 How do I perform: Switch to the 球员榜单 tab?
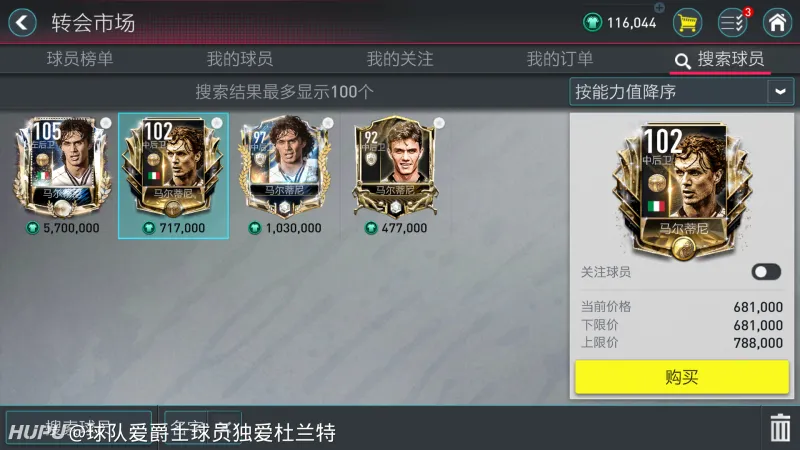(x=80, y=59)
